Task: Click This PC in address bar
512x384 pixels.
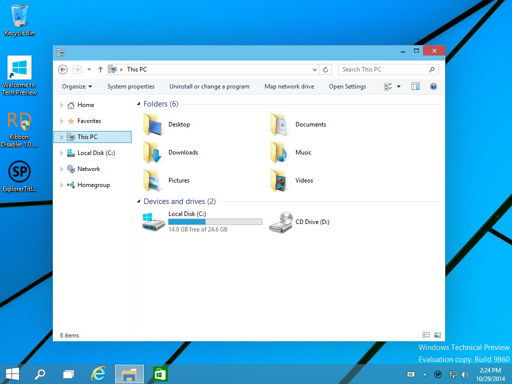Action: (137, 69)
